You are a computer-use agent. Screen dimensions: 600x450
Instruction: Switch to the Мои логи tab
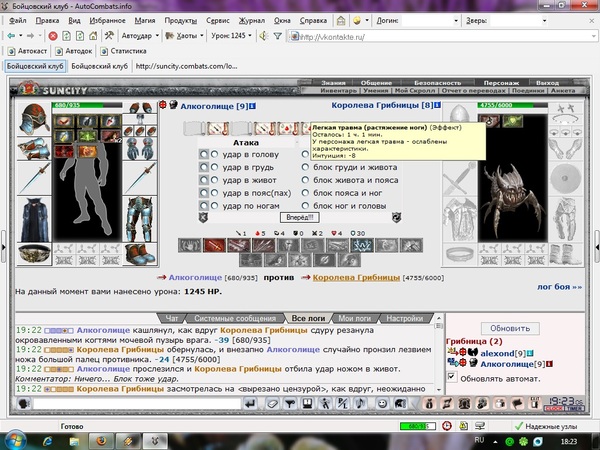[x=354, y=318]
